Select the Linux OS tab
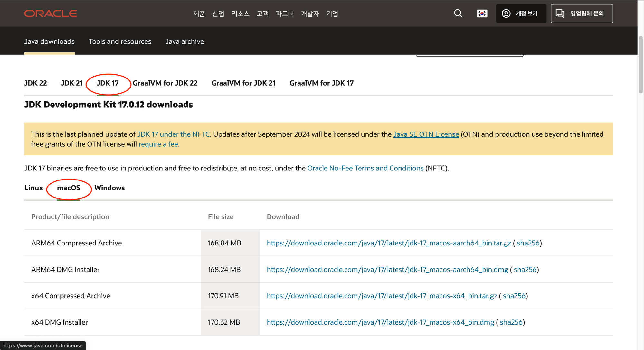Viewport: 644px width, 350px height. tap(33, 188)
